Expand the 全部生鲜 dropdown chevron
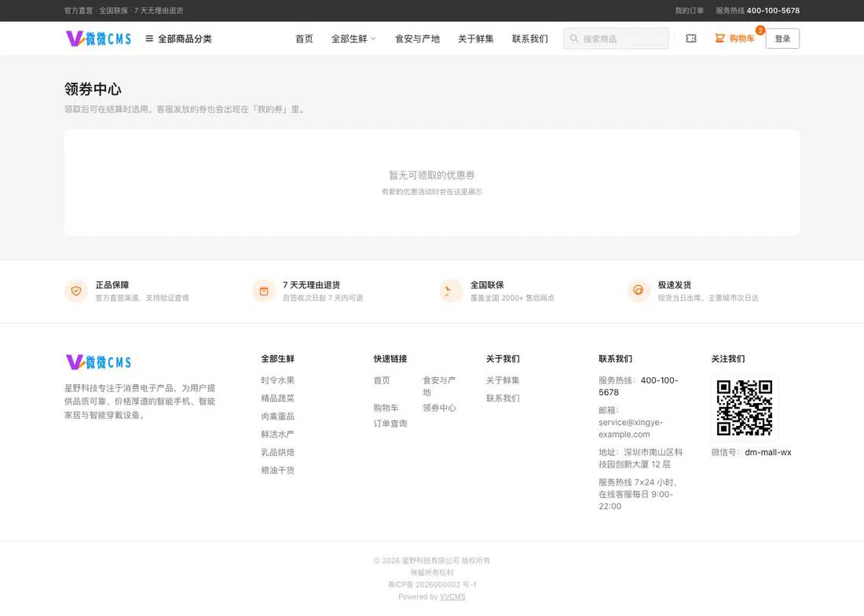Screen dimensions: 864x616 pos(374,38)
